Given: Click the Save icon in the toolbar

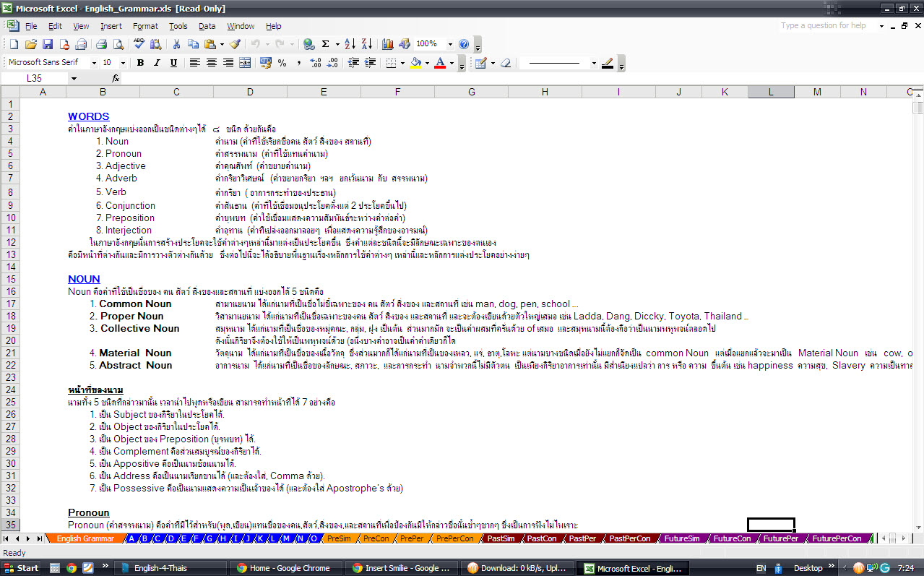Looking at the screenshot, I should pyautogui.click(x=48, y=44).
